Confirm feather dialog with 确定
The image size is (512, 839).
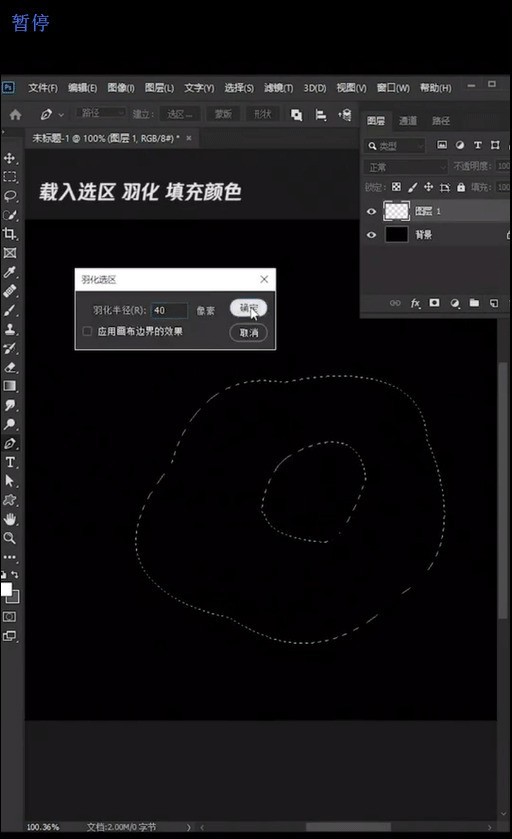click(x=249, y=308)
